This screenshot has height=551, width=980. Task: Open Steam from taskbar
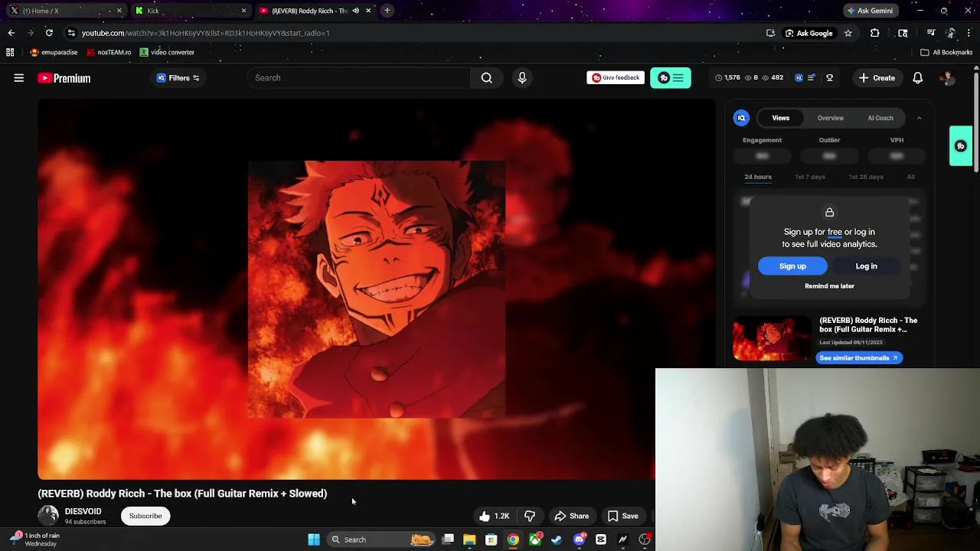[557, 540]
